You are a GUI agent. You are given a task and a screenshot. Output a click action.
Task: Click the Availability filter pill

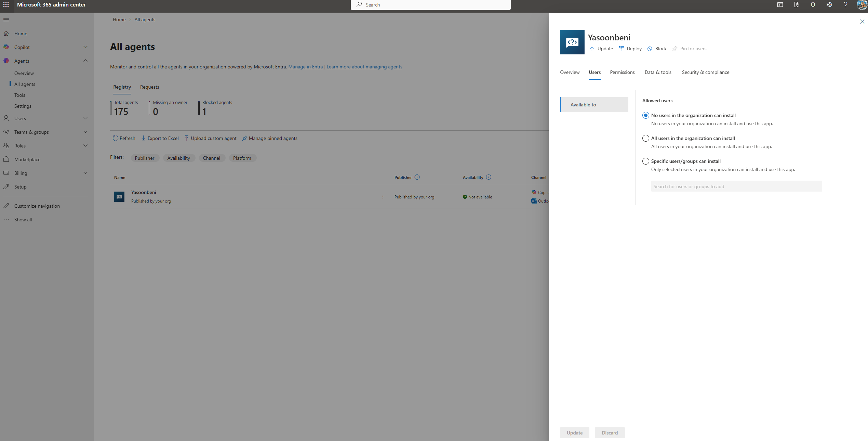coord(178,158)
